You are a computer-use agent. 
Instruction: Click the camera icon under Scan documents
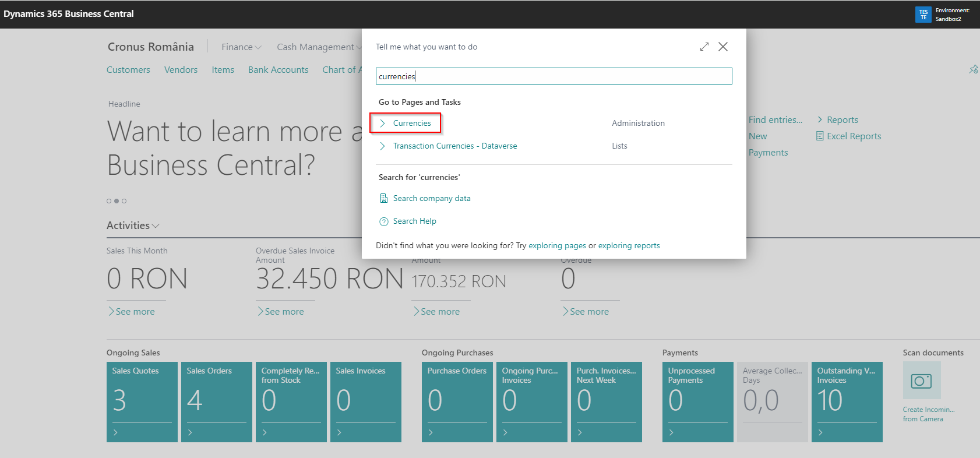tap(921, 381)
